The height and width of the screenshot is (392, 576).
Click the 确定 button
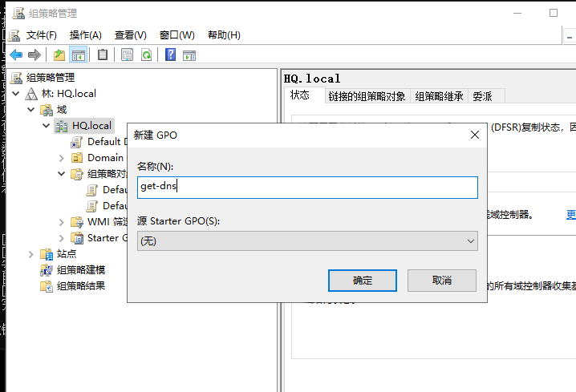(363, 281)
